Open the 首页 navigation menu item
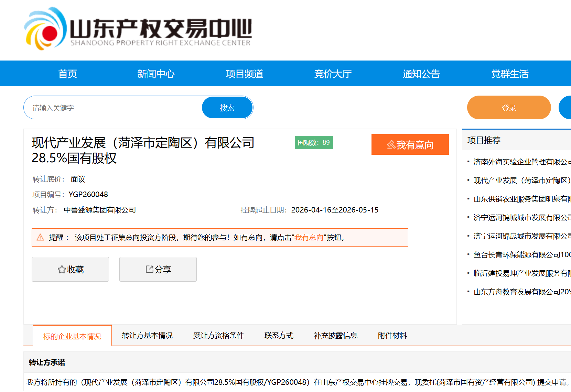The height and width of the screenshot is (392, 571). coord(67,74)
